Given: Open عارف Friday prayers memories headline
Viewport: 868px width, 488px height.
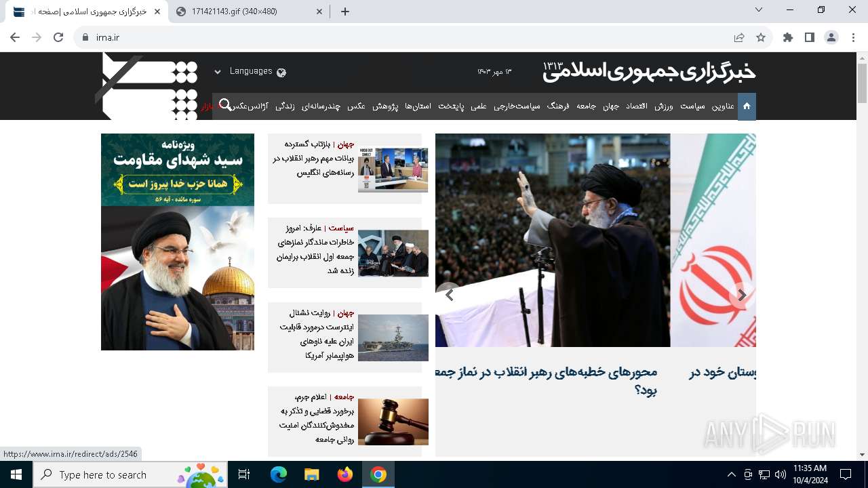Looking at the screenshot, I should [315, 249].
